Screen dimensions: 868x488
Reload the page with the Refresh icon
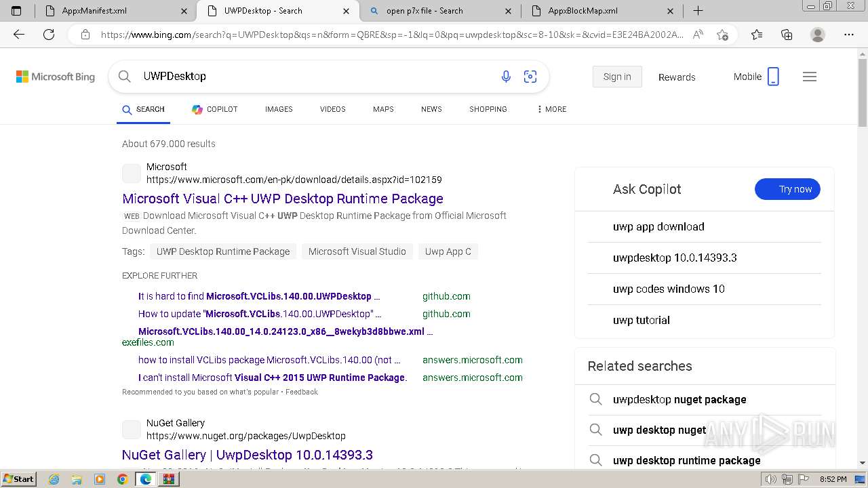click(49, 35)
